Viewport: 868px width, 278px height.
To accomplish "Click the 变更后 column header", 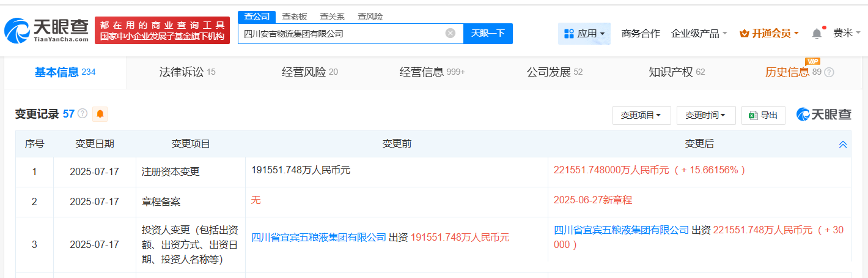I will click(x=699, y=144).
